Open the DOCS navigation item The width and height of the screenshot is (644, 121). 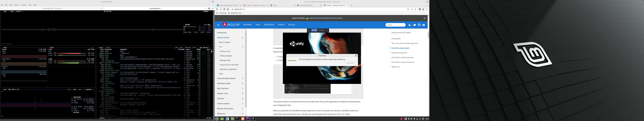pos(258,25)
